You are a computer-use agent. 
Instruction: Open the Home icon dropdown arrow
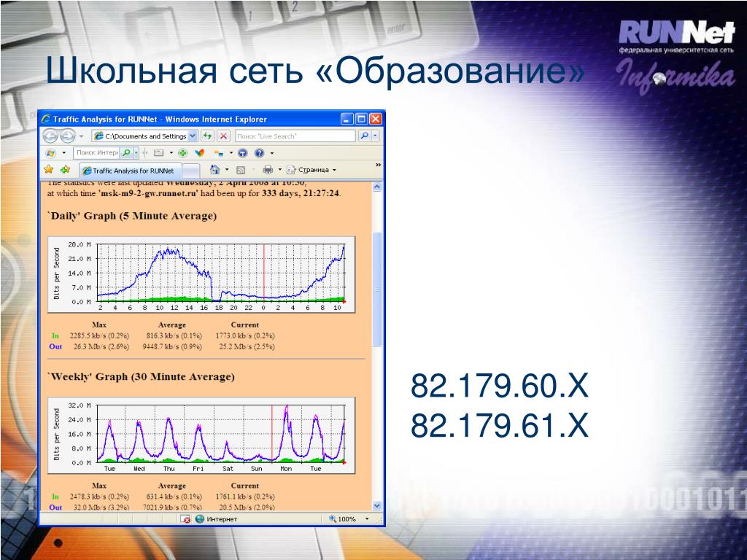[227, 169]
